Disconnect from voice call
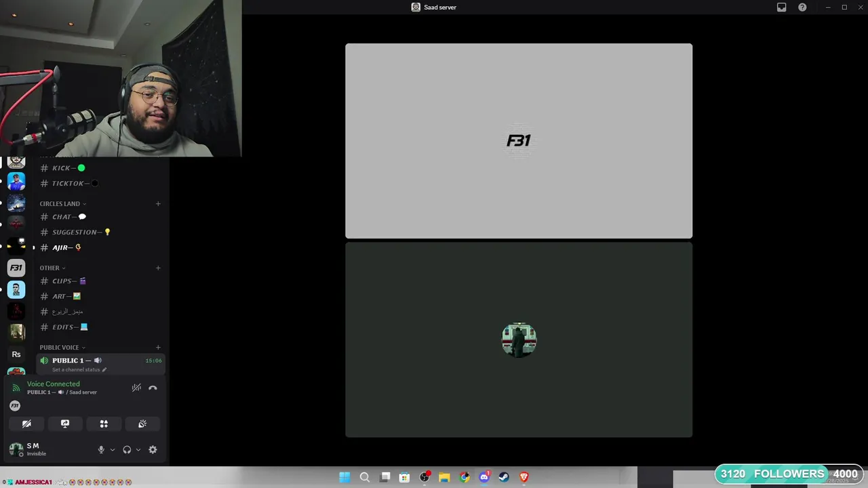This screenshot has height=488, width=868. 153,388
